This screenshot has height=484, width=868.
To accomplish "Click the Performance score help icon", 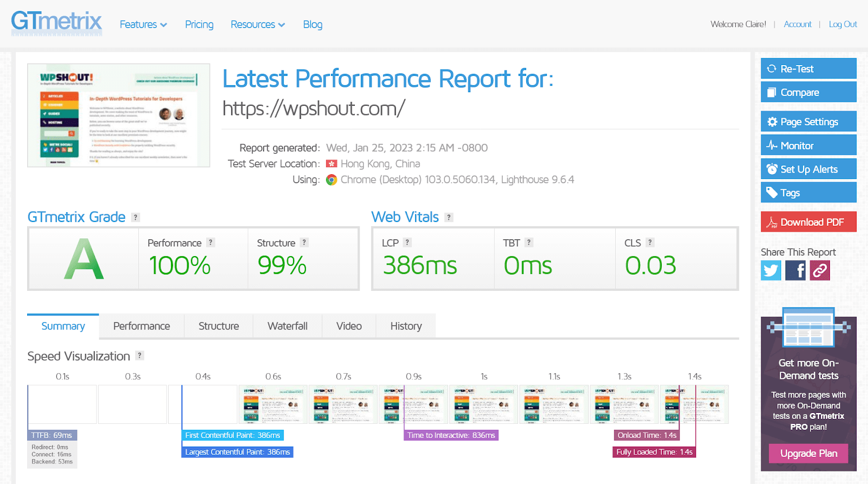I will tap(210, 243).
